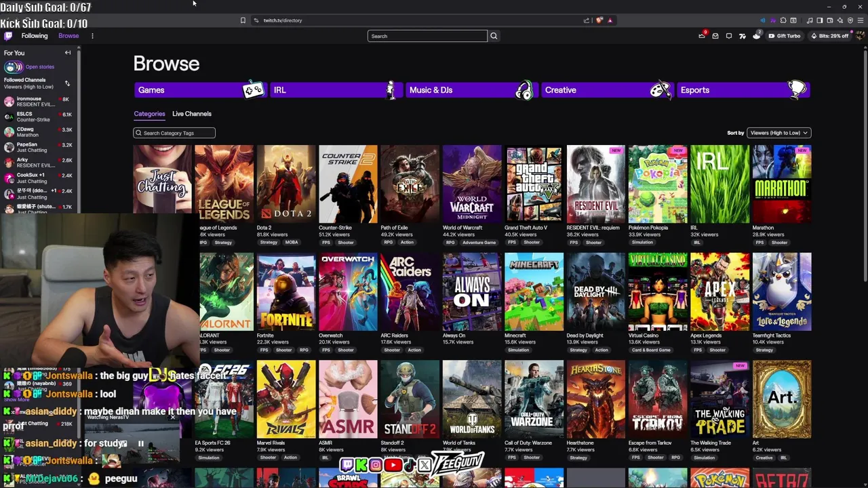Open the Sort by Viewers dropdown
Image resolution: width=868 pixels, height=488 pixels.
click(778, 133)
